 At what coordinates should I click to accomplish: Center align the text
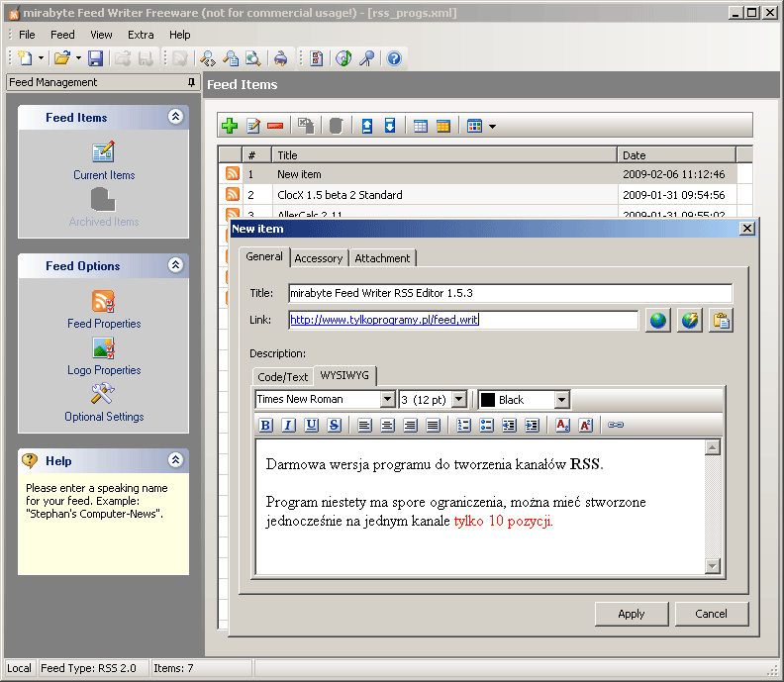[387, 425]
